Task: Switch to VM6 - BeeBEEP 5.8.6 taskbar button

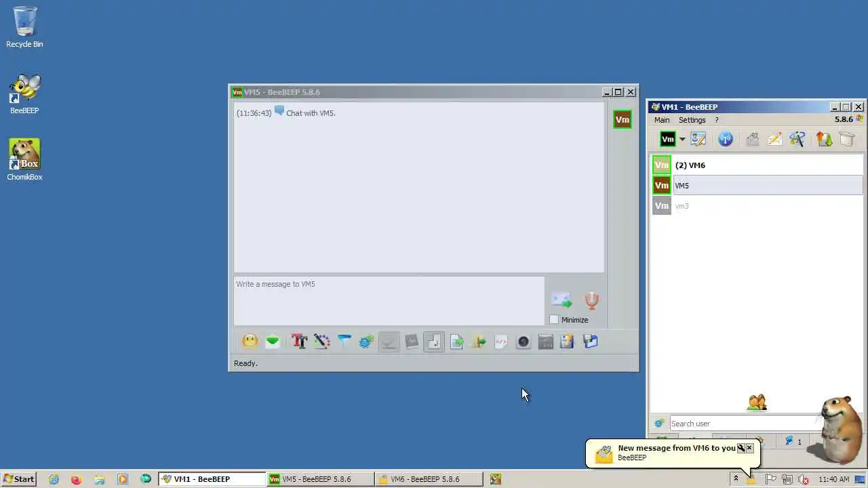Action: [429, 479]
